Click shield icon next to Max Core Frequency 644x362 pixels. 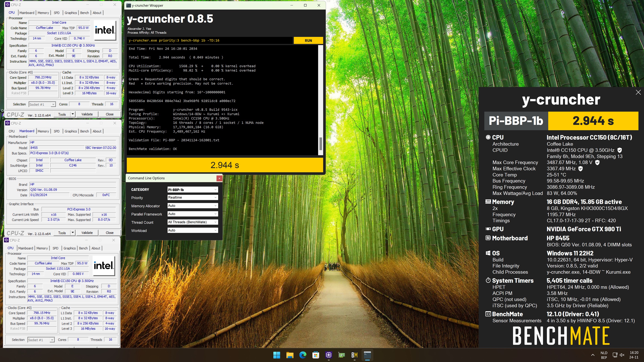point(597,162)
